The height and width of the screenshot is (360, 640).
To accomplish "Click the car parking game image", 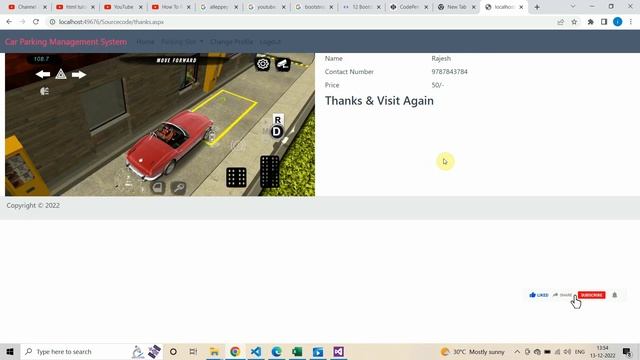I will tap(160, 124).
